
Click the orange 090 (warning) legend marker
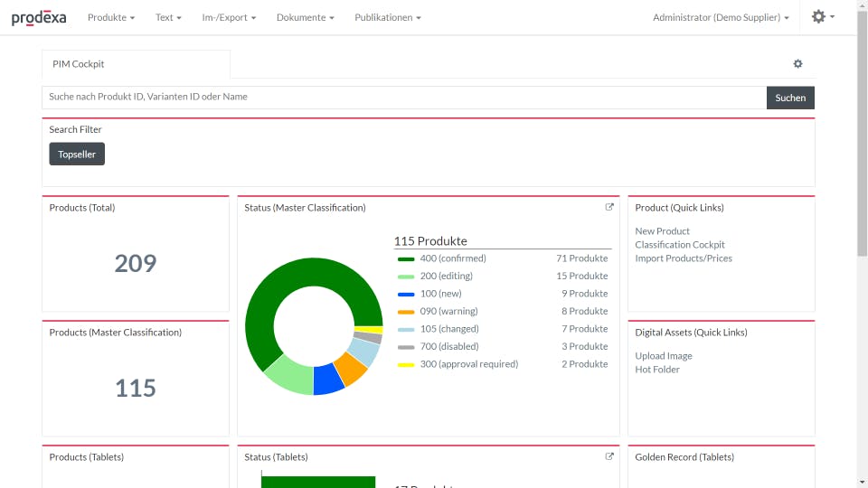click(406, 312)
